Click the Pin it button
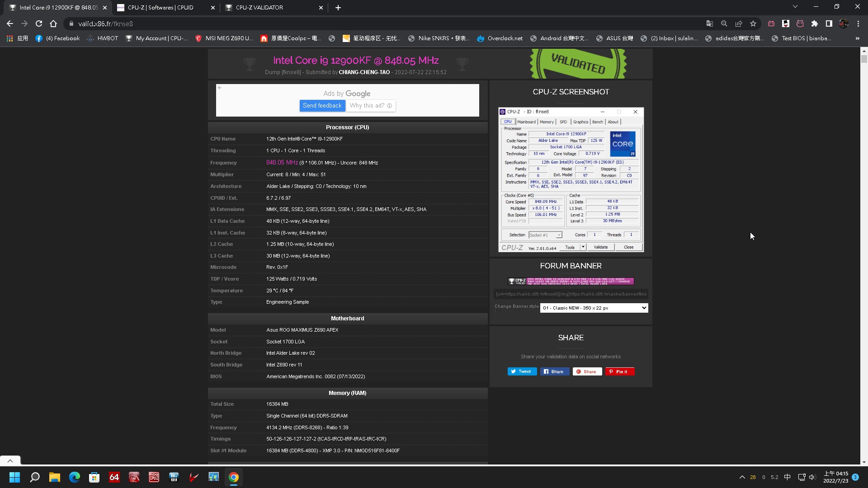The height and width of the screenshot is (488, 868). 620,371
